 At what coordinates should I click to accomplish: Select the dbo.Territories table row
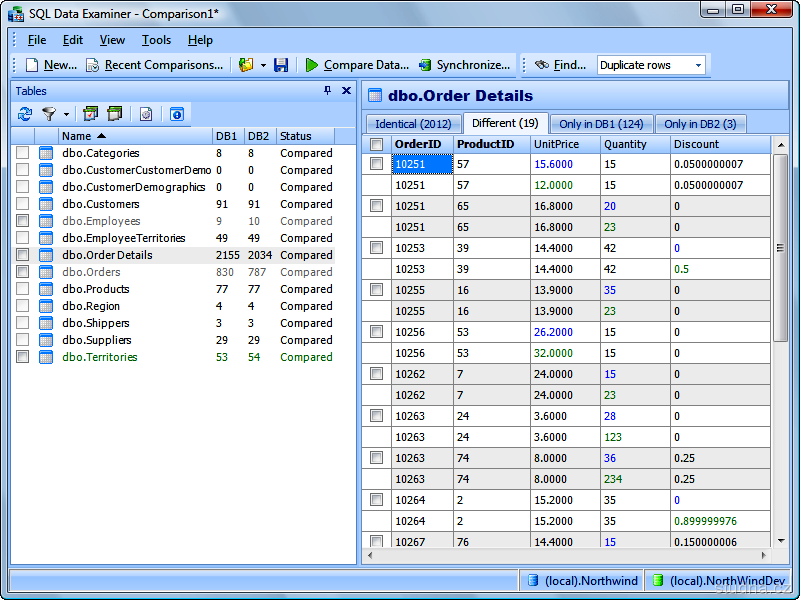100,357
